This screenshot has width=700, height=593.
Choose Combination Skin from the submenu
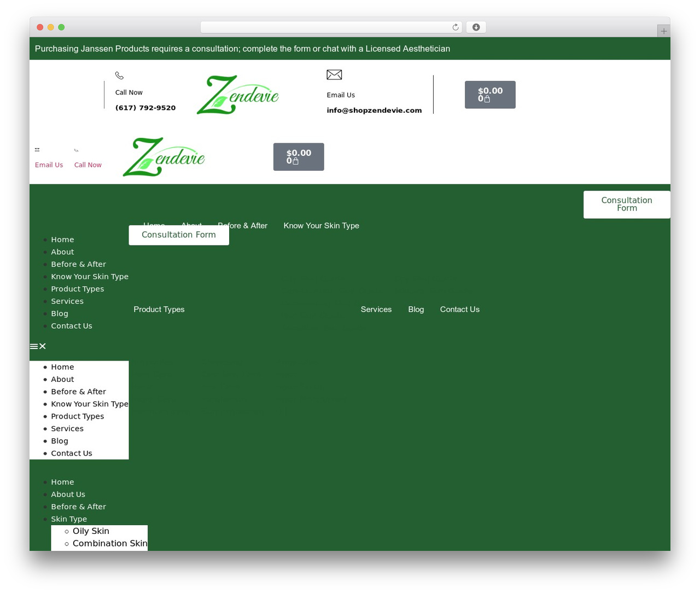[110, 544]
